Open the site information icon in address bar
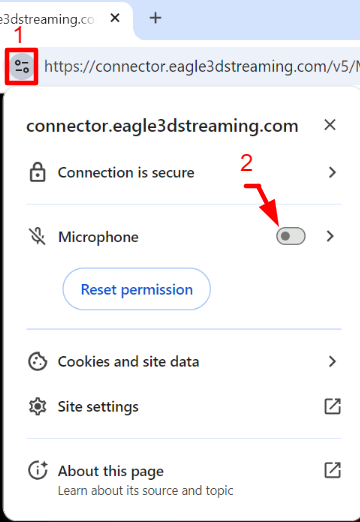The width and height of the screenshot is (360, 522). 22,66
